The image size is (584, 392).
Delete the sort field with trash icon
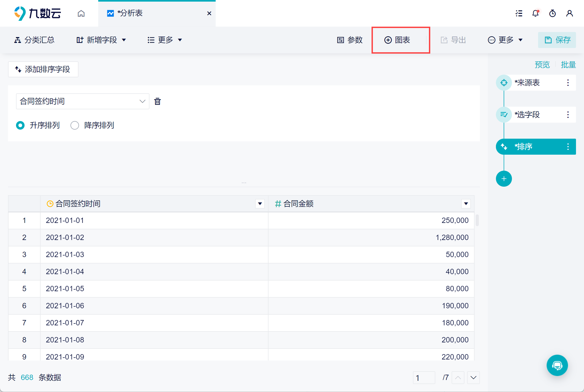click(157, 101)
